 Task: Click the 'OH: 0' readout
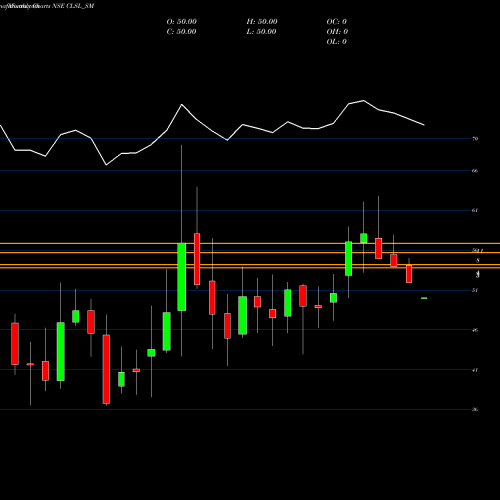[337, 32]
